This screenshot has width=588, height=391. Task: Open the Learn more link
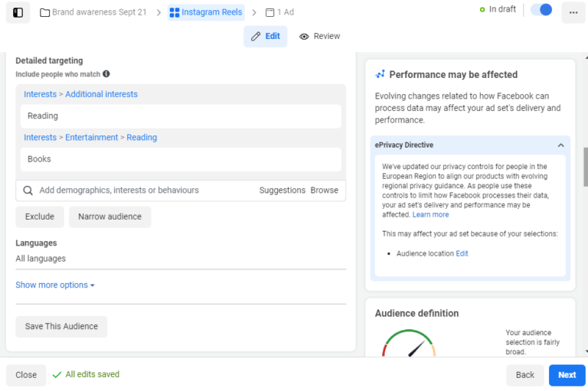click(430, 215)
